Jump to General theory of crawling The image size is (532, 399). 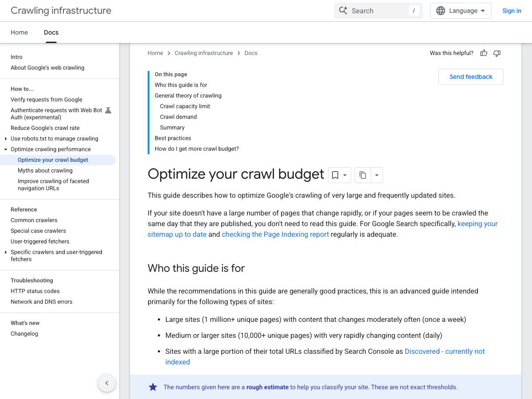[188, 96]
